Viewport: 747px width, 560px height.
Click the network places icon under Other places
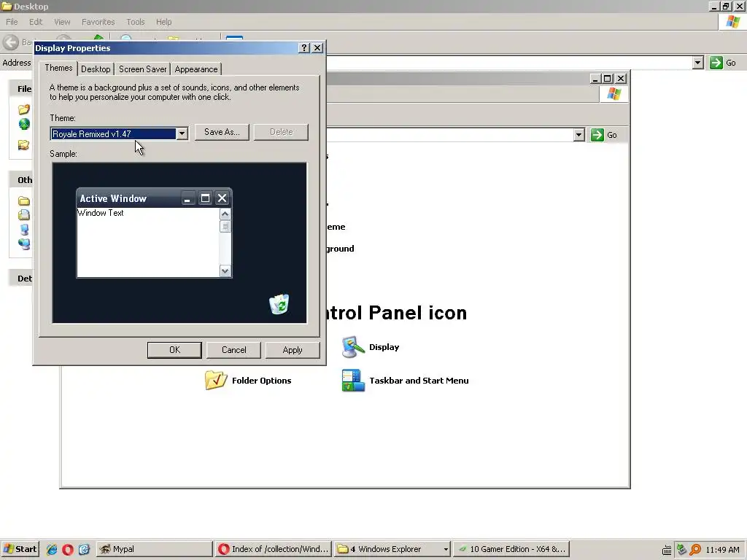24,244
